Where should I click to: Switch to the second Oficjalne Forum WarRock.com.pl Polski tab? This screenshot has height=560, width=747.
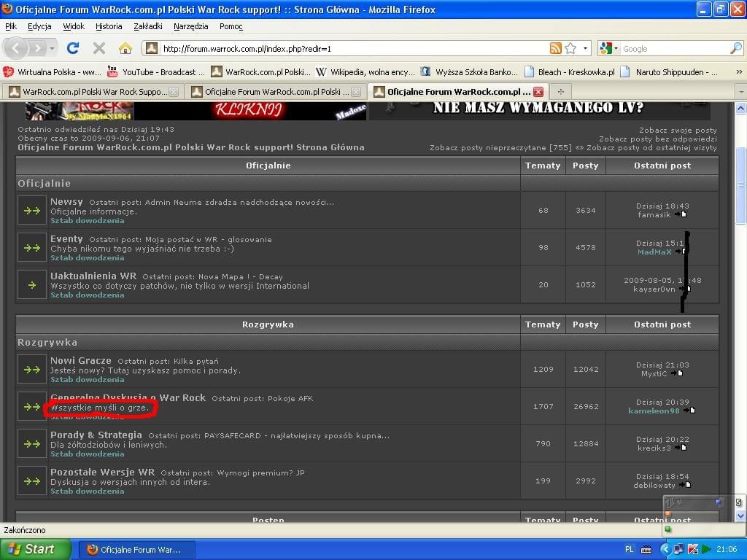click(x=276, y=92)
